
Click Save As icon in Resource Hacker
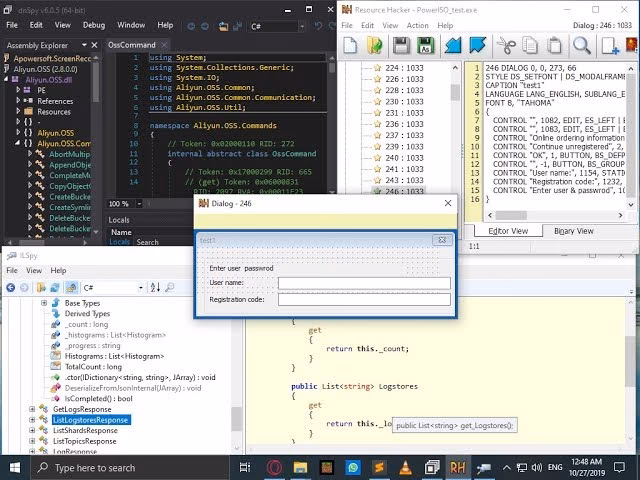coord(425,45)
